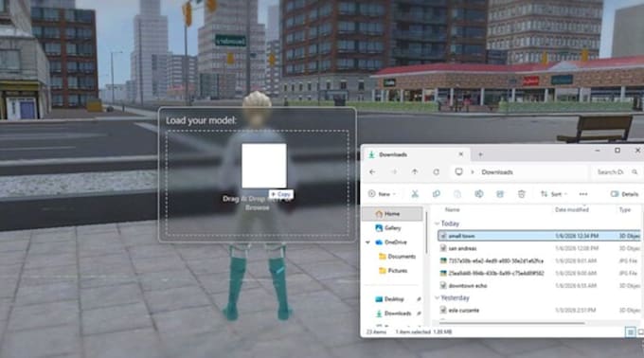Click the search magnifier icon
644x358 pixels.
635,172
